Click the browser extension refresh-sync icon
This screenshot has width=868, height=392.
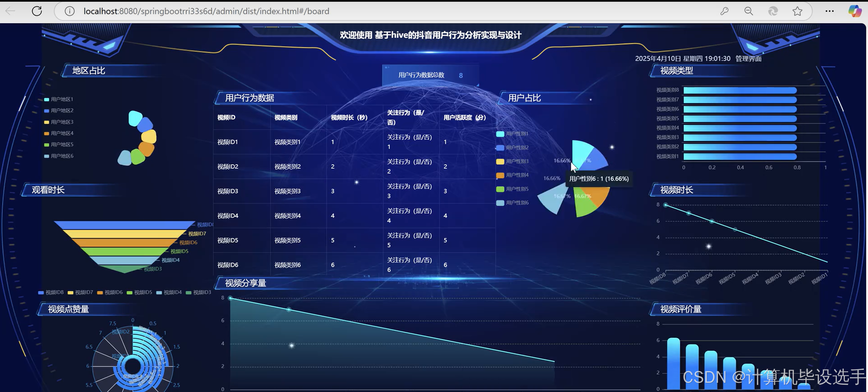773,11
